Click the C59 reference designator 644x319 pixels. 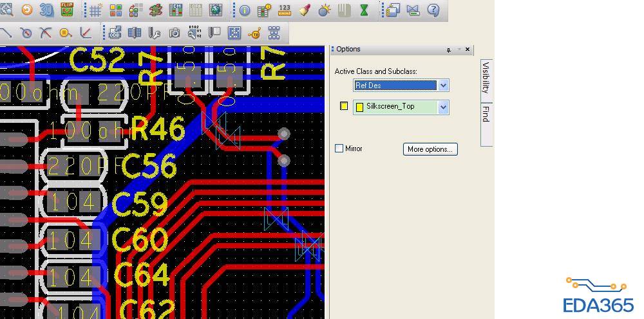(140, 204)
